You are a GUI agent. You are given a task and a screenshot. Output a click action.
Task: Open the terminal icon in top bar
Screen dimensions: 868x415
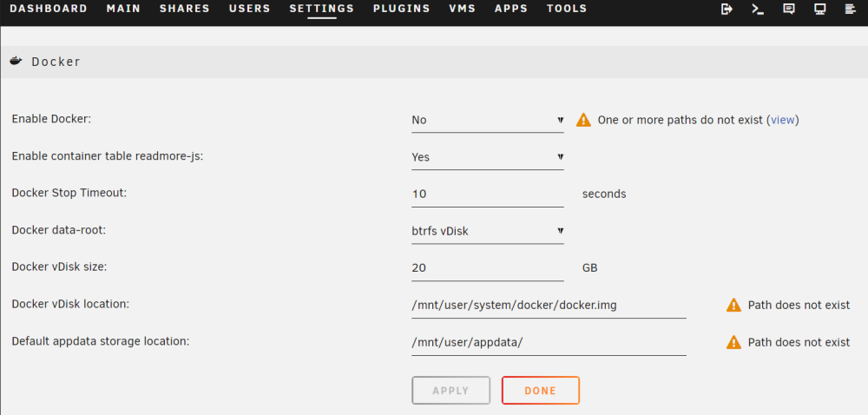[x=758, y=9]
